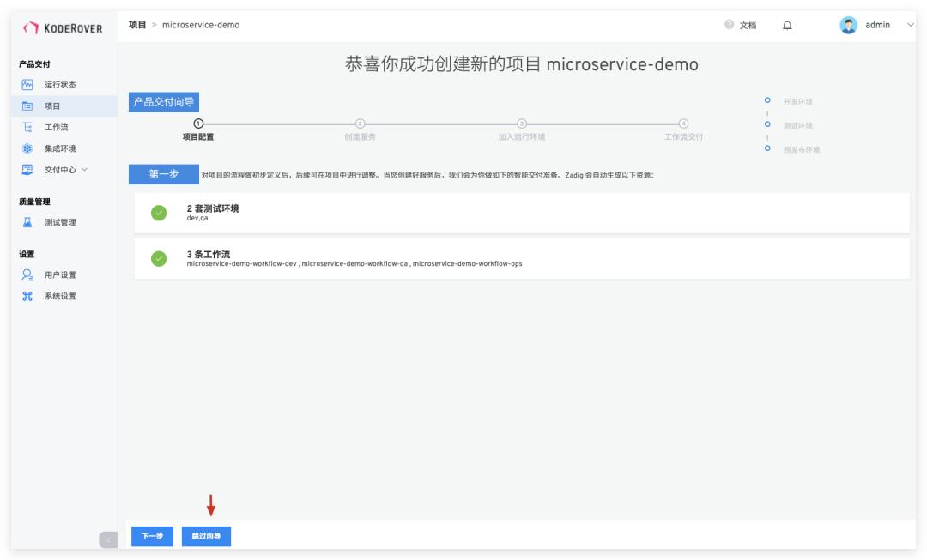Open the admin account dropdown arrow
Viewport: 927px width, 560px height.
click(x=910, y=25)
